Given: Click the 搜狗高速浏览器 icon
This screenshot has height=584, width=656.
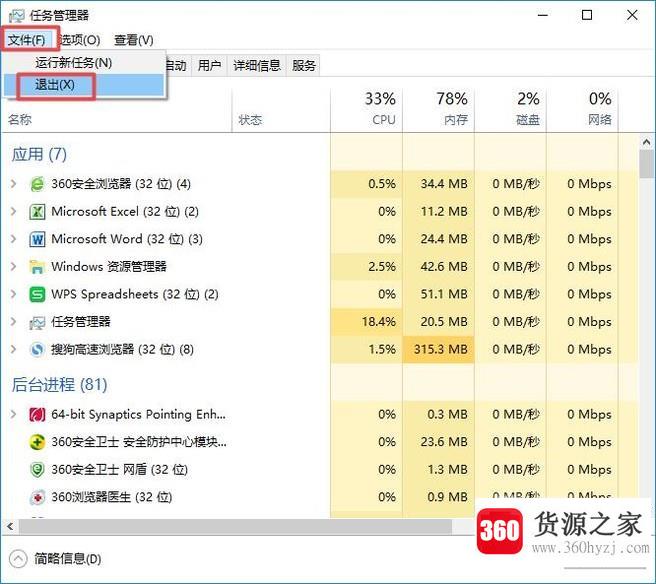Looking at the screenshot, I should pos(37,350).
